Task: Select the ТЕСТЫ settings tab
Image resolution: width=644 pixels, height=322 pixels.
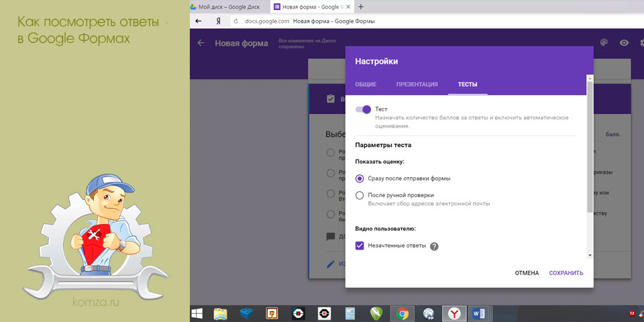Action: coord(468,85)
